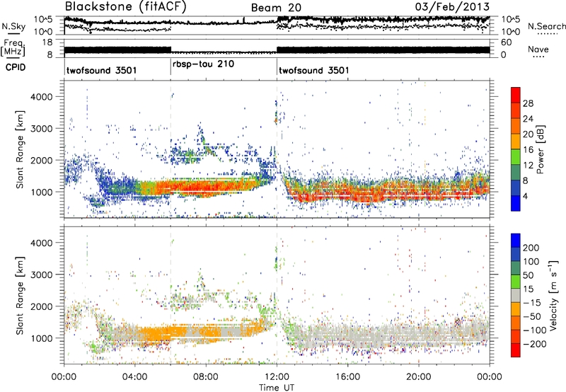Image resolution: width=566 pixels, height=392 pixels.
Task: Click the 'Beam 20' label
Action: coord(276,8)
